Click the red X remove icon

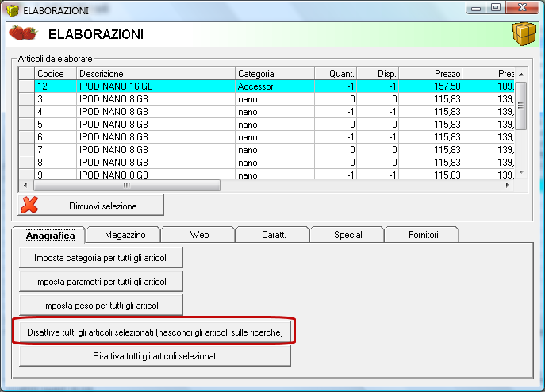[x=29, y=205]
